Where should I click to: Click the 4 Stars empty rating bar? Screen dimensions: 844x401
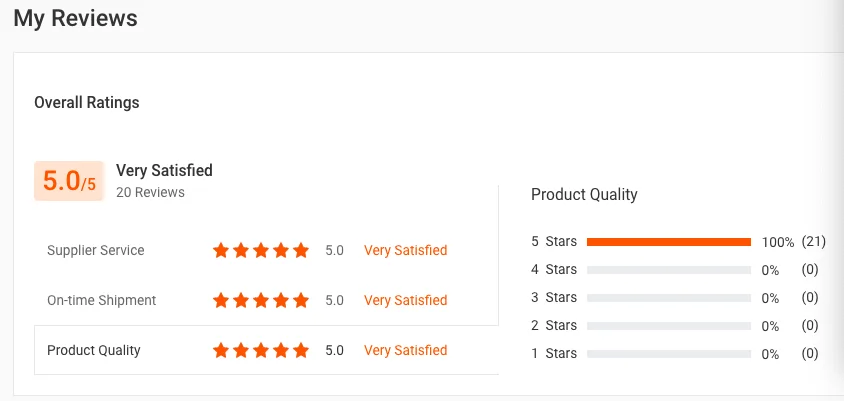[x=669, y=270]
